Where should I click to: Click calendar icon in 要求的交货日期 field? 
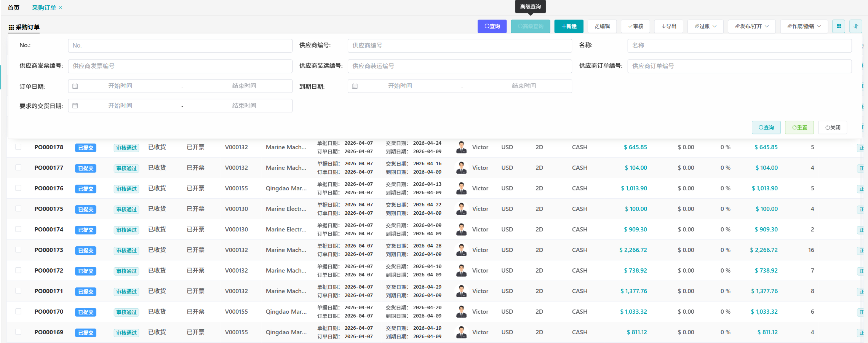75,106
